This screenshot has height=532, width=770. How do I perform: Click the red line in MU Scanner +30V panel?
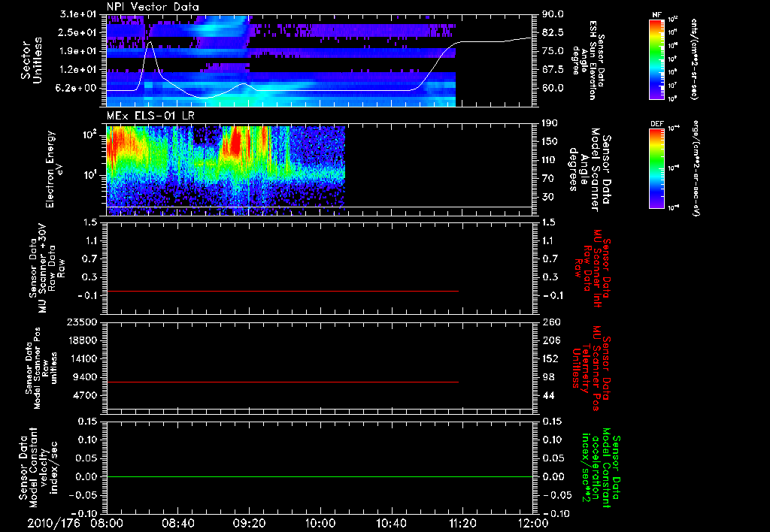pyautogui.click(x=283, y=291)
